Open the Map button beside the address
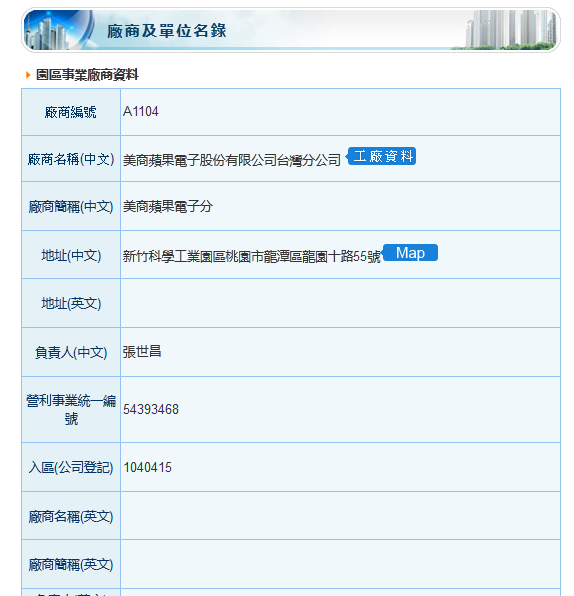574x596 pixels. (410, 253)
